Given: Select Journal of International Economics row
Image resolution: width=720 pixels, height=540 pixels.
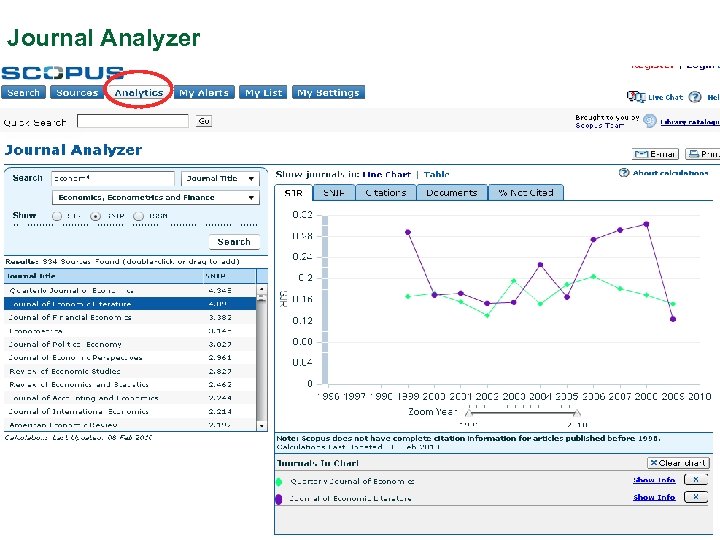Looking at the screenshot, I should click(x=130, y=411).
